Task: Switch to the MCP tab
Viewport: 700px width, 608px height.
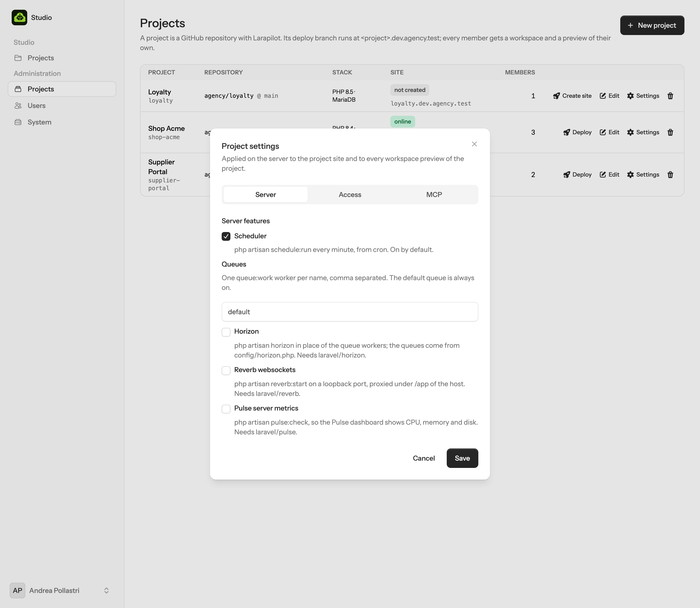Action: tap(434, 195)
